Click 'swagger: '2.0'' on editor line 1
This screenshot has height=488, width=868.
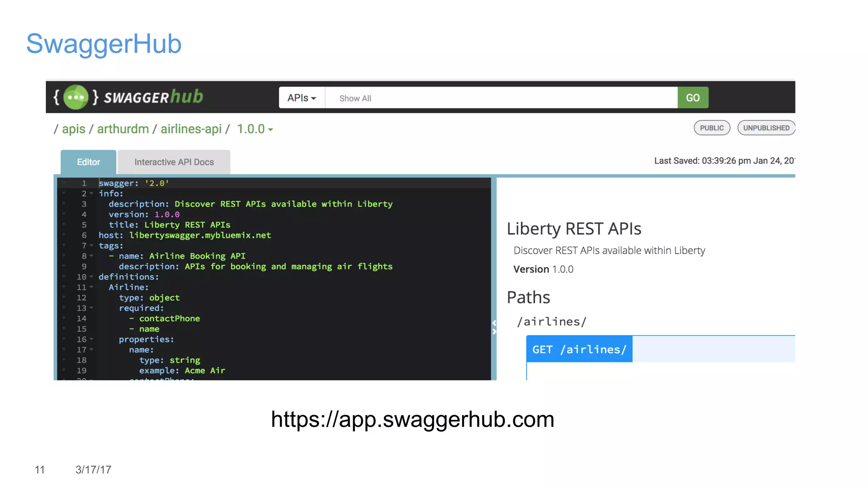[134, 183]
